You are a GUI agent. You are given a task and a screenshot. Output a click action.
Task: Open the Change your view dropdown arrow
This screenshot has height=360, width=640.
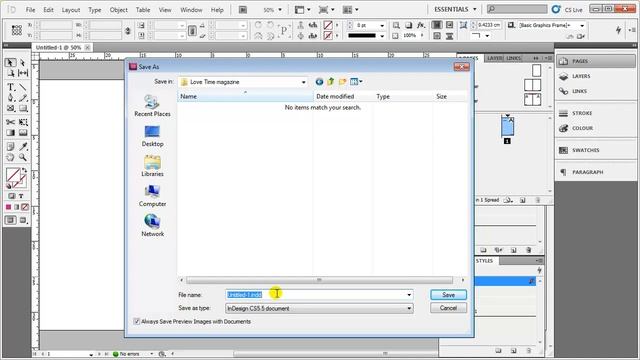coord(361,82)
